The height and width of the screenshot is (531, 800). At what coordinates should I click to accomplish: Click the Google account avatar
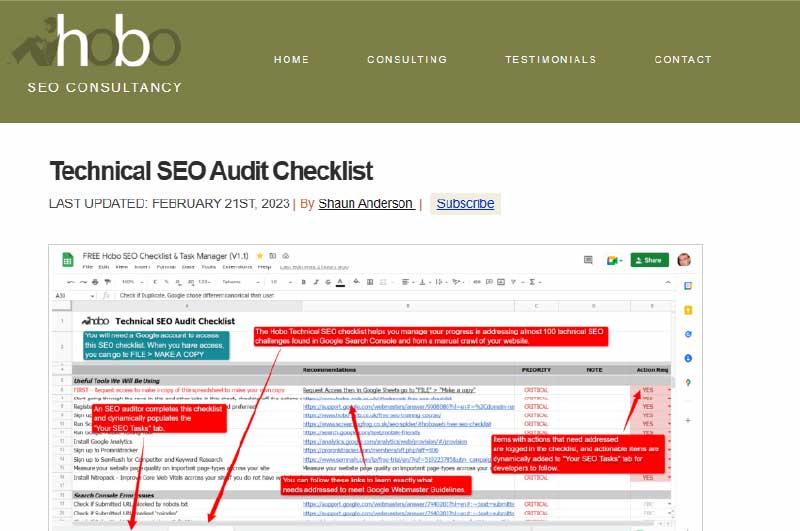pyautogui.click(x=684, y=260)
